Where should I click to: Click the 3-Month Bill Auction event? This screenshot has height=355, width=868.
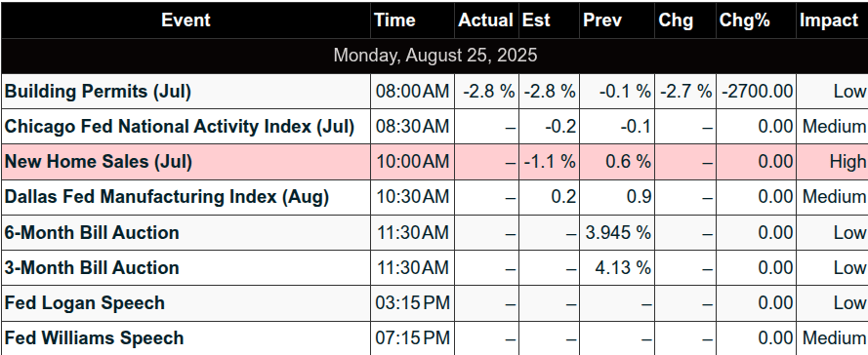[x=92, y=268]
